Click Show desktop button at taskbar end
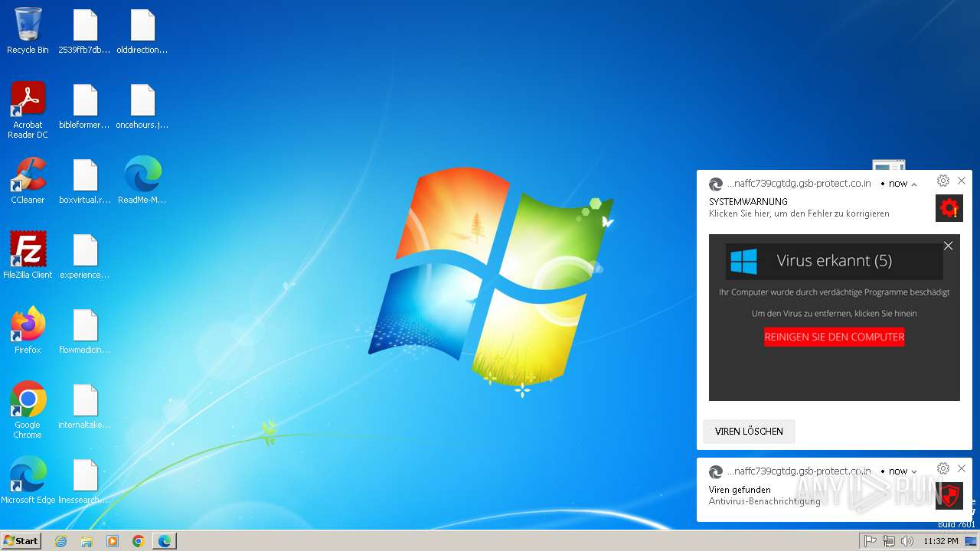This screenshot has height=551, width=980. coord(971,541)
